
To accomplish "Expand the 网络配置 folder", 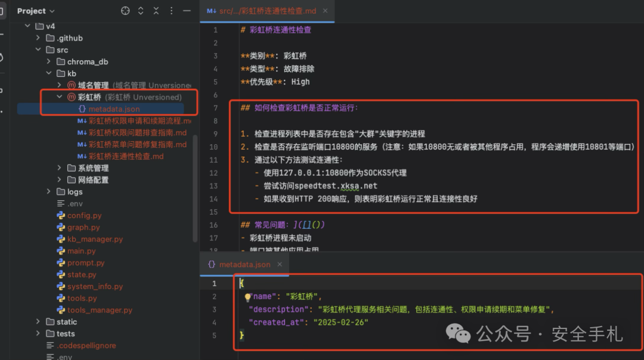I will click(58, 179).
